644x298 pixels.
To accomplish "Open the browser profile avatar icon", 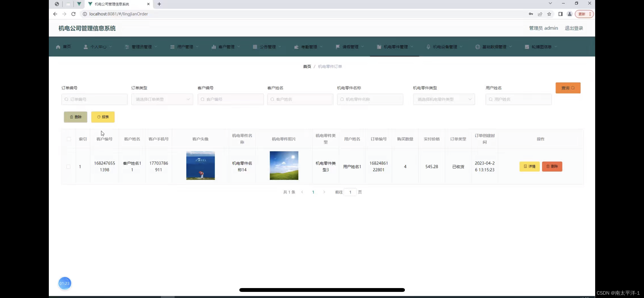I will [x=570, y=14].
